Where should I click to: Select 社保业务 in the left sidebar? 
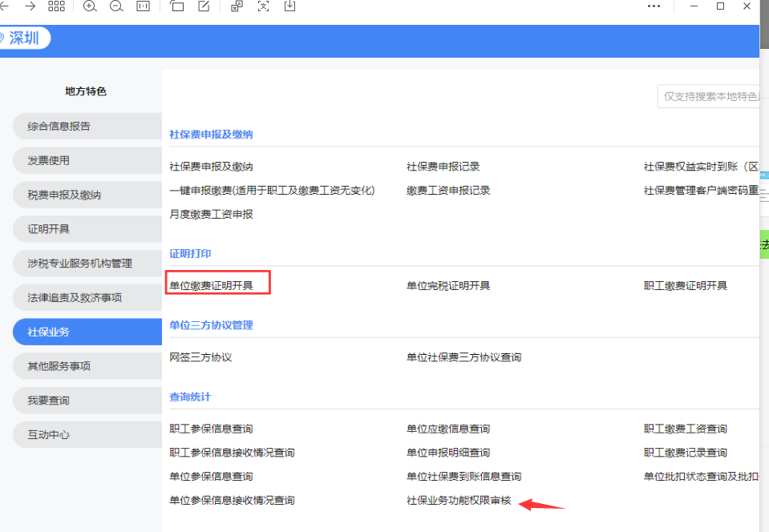87,332
